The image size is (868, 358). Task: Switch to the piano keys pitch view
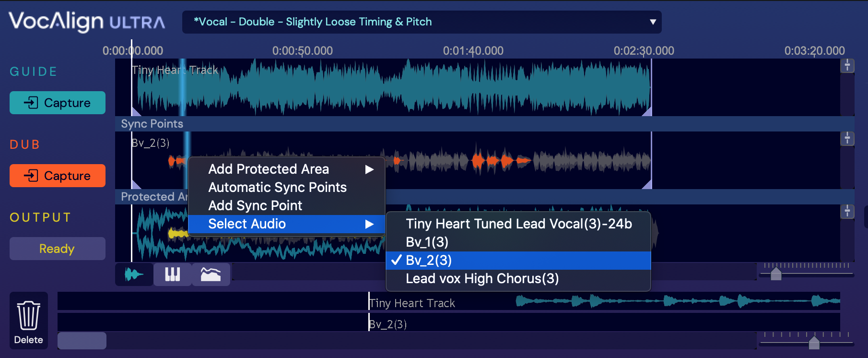[172, 274]
